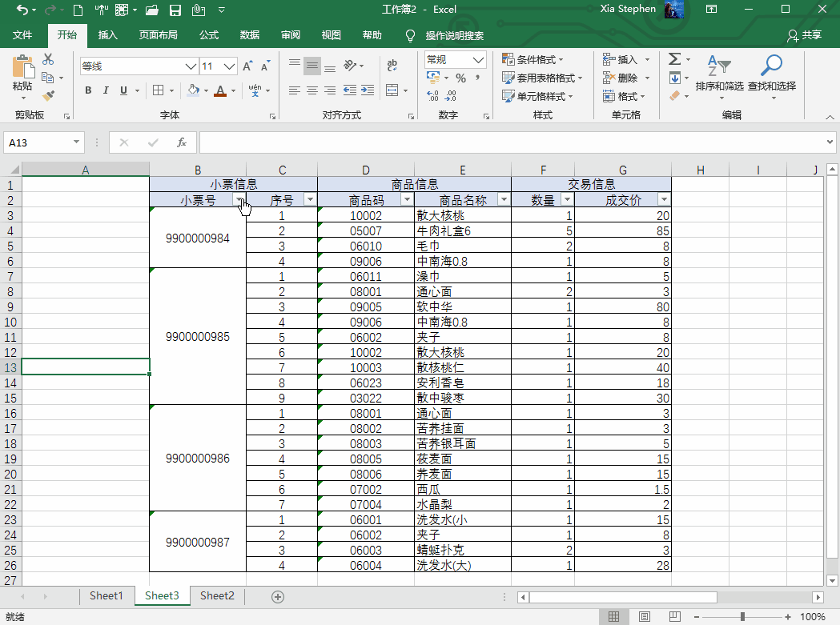Open 单元格样式 cell styles
The width and height of the screenshot is (840, 625).
537,96
